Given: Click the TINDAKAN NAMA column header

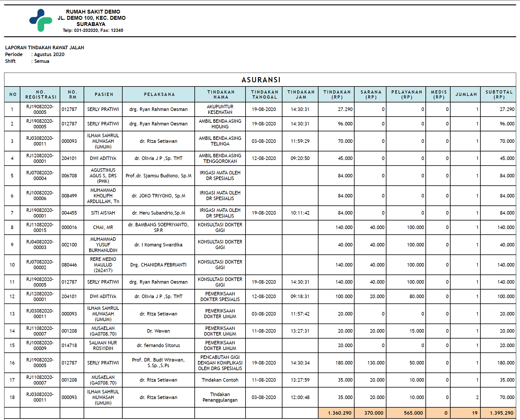Looking at the screenshot, I should 221,94.
